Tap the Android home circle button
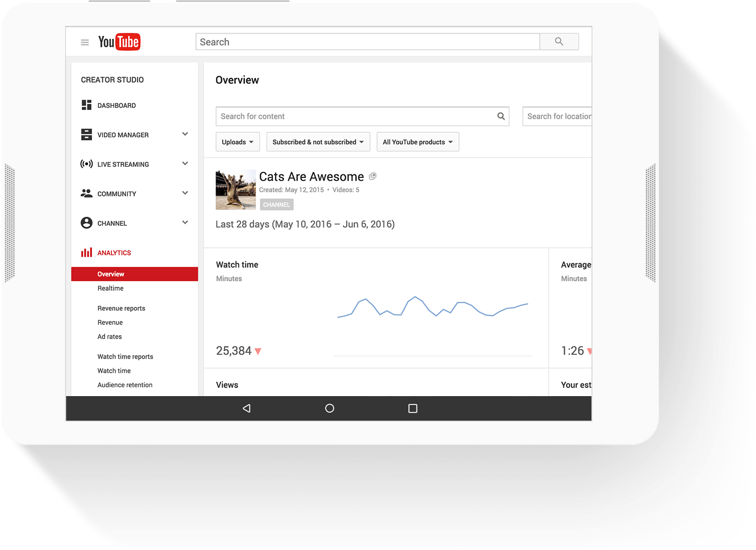 (329, 409)
